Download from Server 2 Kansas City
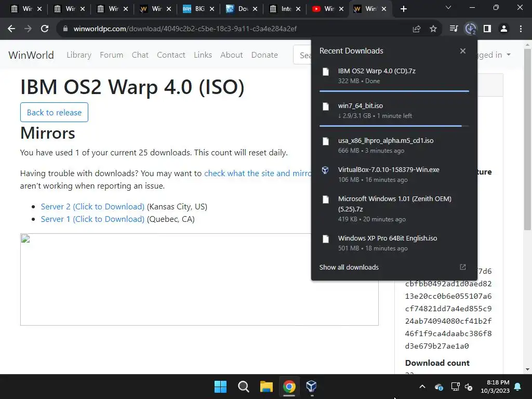 pyautogui.click(x=92, y=207)
